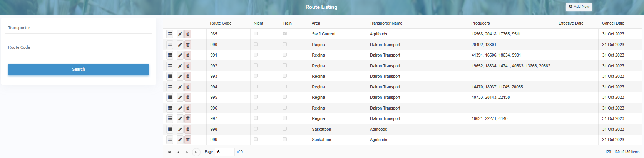Click the page number input box
Screen dimensions: 644x158
(224, 152)
